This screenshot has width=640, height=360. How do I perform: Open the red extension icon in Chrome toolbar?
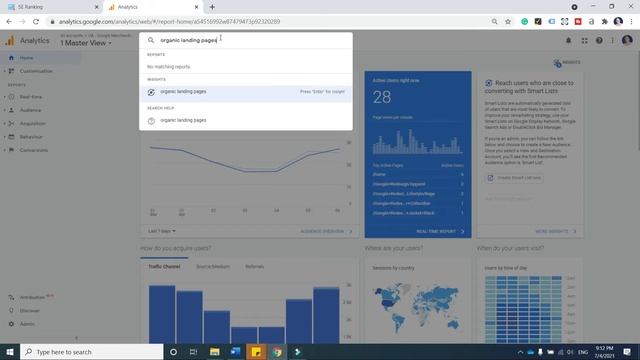[x=578, y=22]
